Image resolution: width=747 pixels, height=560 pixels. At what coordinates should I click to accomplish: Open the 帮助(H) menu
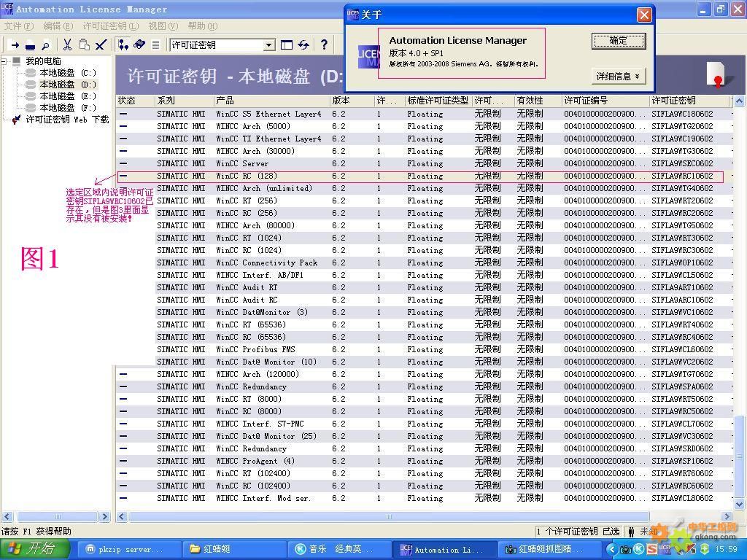203,26
